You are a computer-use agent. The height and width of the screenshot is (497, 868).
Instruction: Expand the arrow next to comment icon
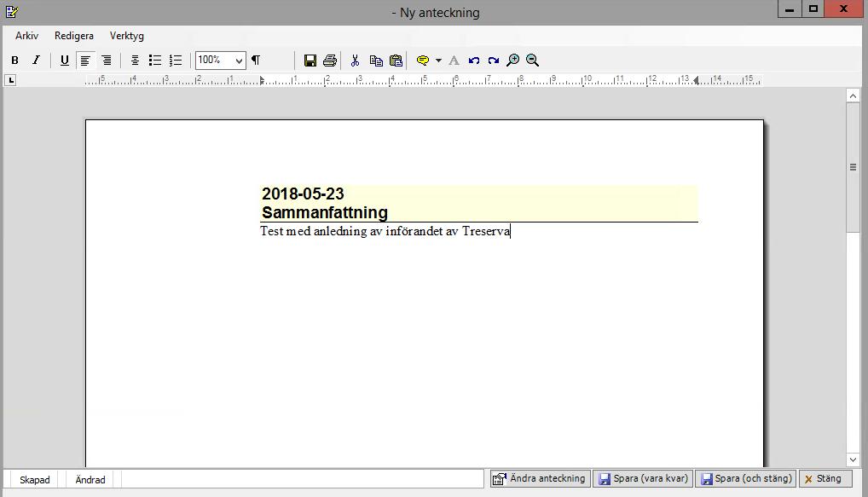coord(438,61)
